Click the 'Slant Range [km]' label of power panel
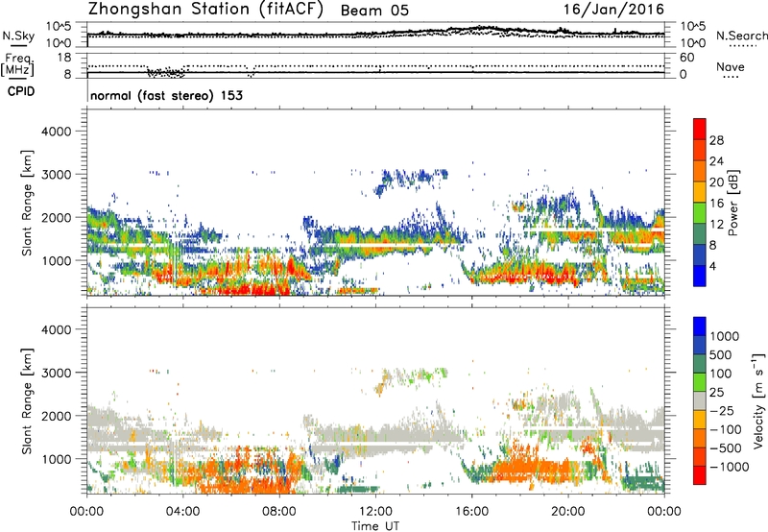Viewport: 768px width, 532px height. coord(27,203)
